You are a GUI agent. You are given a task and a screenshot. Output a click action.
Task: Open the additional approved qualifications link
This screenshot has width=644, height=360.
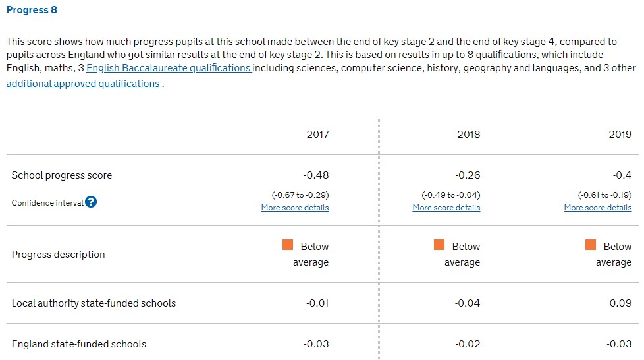point(84,84)
